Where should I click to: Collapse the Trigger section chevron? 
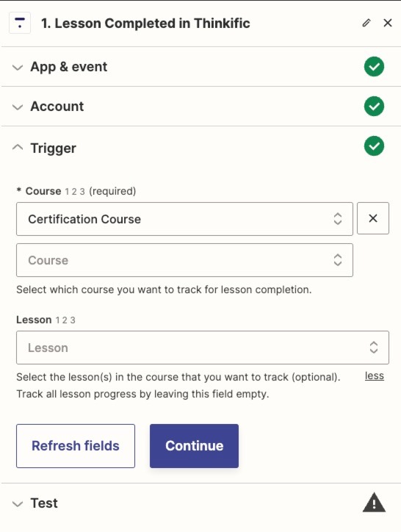click(18, 148)
